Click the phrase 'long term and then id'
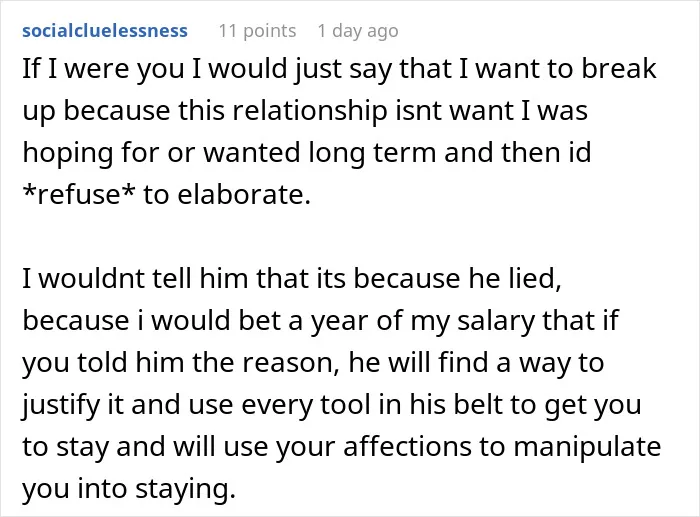700x517 pixels. (450, 153)
